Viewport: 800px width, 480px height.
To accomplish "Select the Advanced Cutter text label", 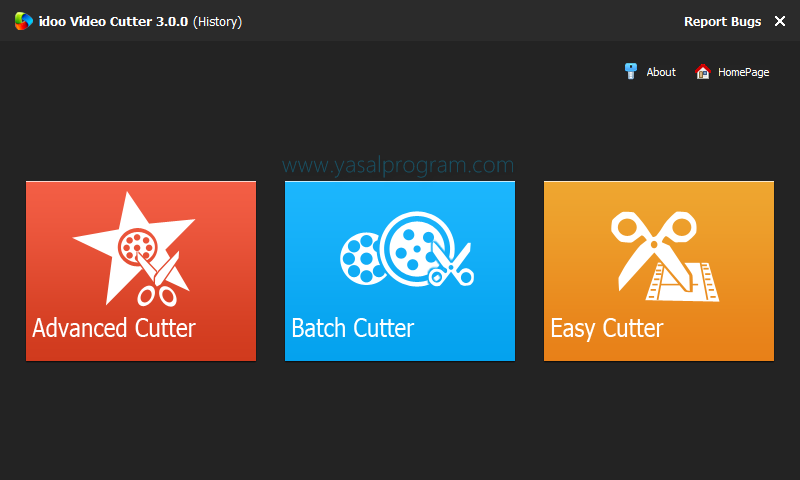I will (x=114, y=328).
